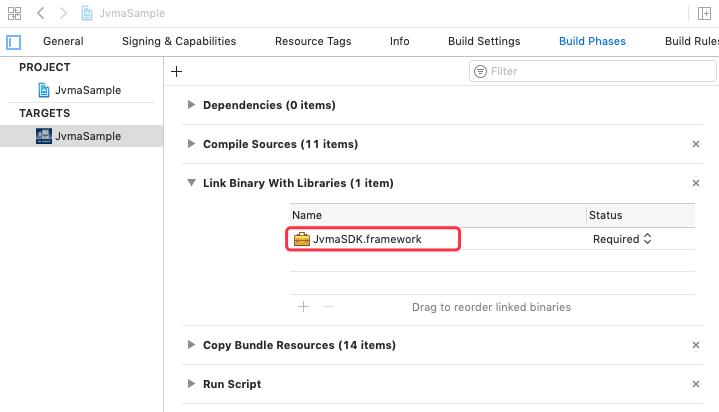Open the Required status dropdown
The image size is (719, 412).
[622, 239]
